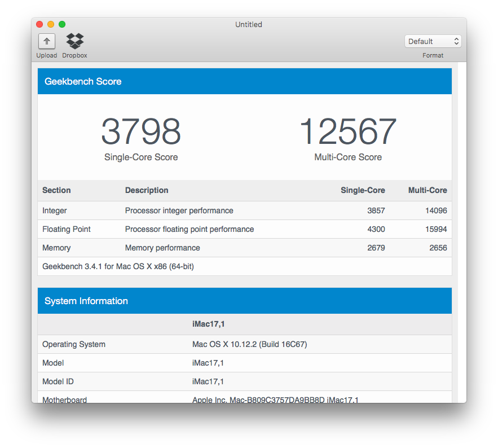Click Integer multi-core value 14096
Image resolution: width=498 pixels, height=448 pixels.
[436, 210]
